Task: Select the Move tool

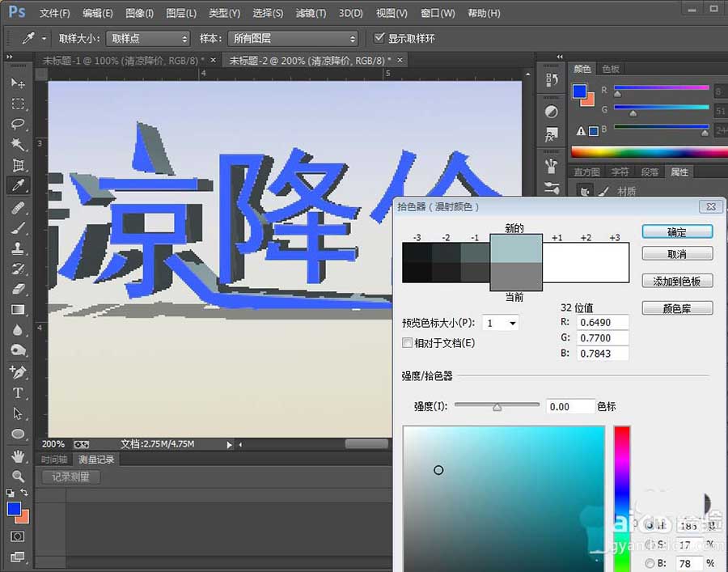Action: tap(18, 83)
